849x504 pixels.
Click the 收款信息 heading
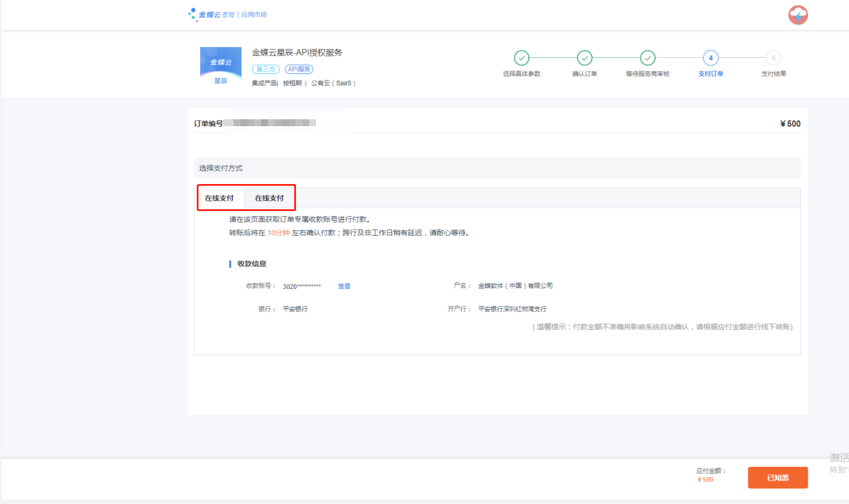coord(252,264)
